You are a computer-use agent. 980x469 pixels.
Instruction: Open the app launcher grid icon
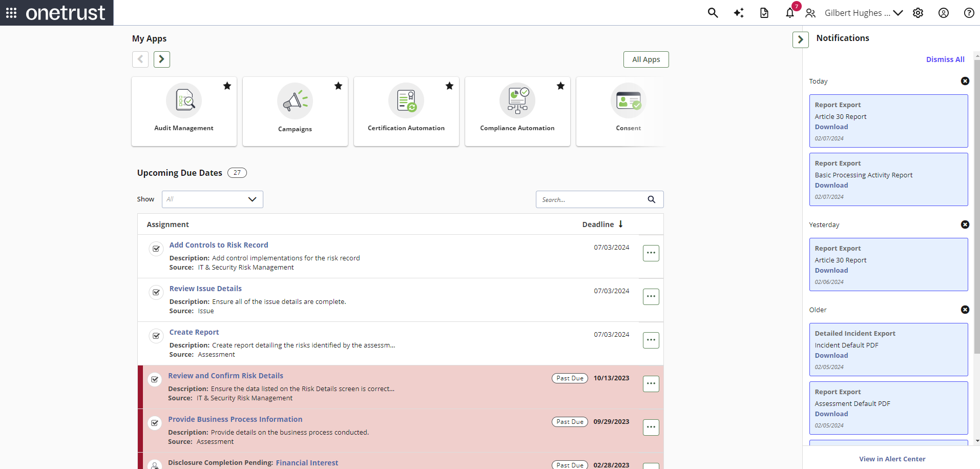[x=11, y=13]
